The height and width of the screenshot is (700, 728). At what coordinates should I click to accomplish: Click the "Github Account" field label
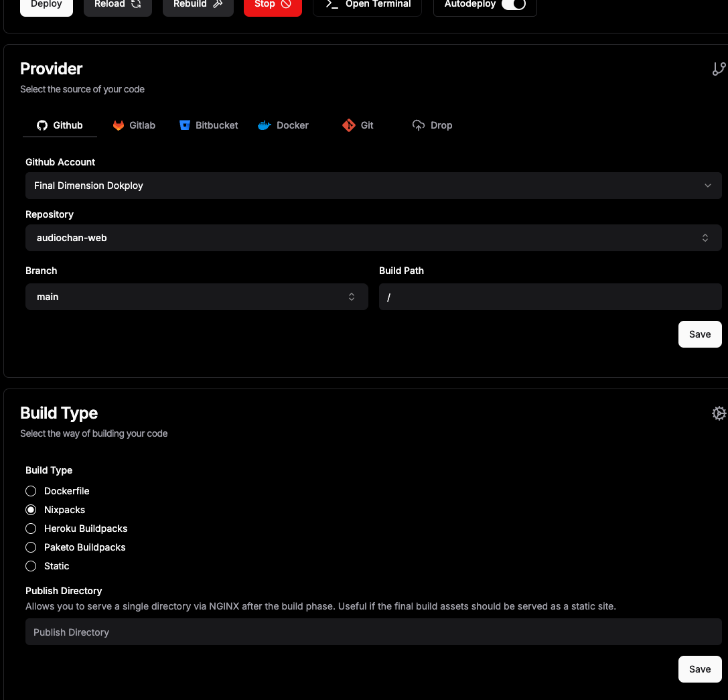pyautogui.click(x=60, y=162)
